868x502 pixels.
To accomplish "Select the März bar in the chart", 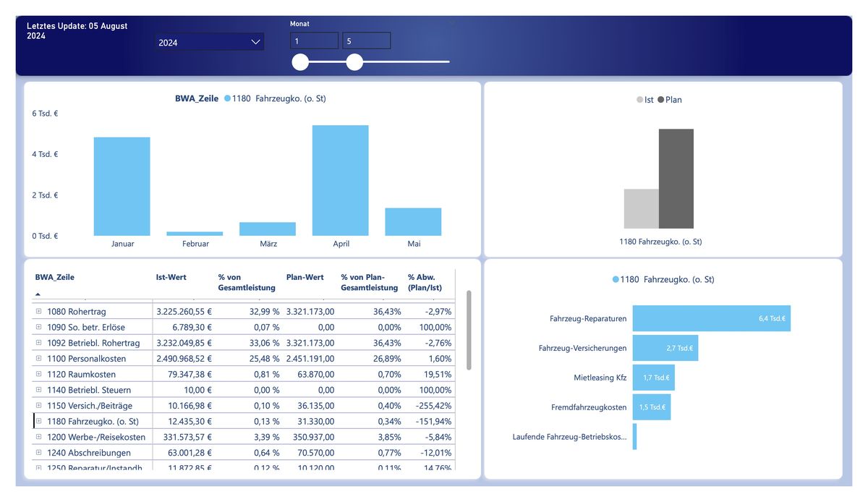I will 268,229.
